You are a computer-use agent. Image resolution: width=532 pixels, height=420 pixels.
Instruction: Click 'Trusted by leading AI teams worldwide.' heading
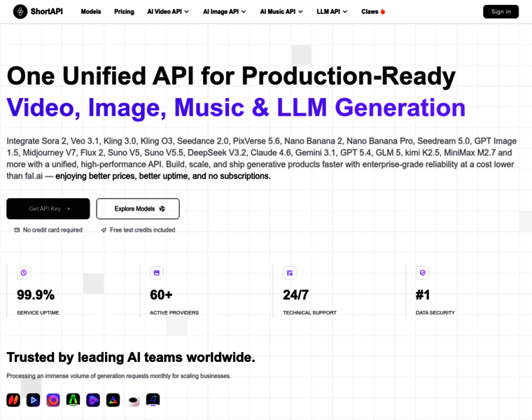click(x=131, y=357)
